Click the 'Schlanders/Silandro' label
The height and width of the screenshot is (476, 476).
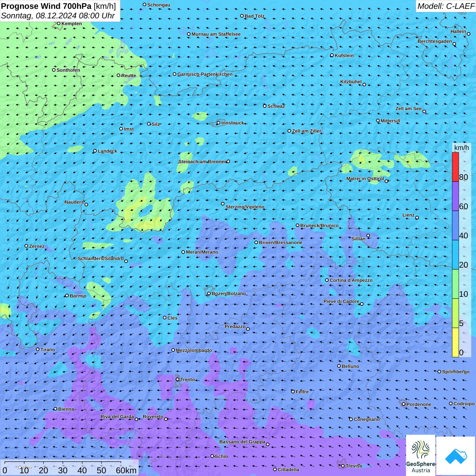[101, 258]
